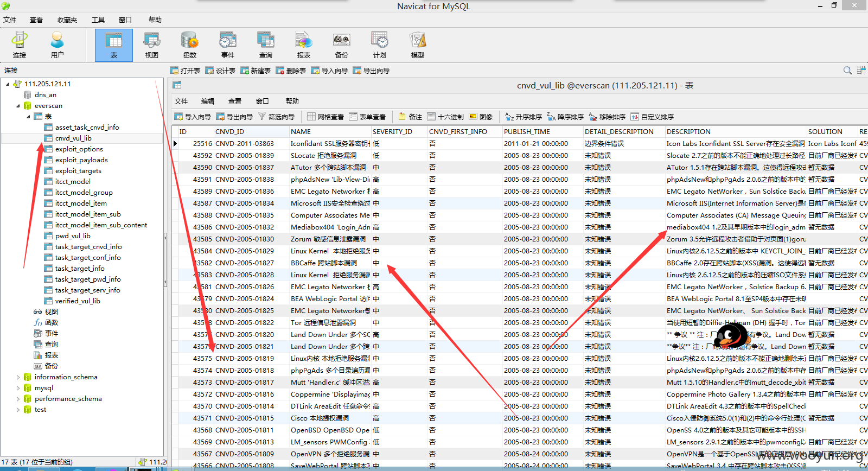Expand the information_schema database
868x471 pixels.
coord(18,377)
